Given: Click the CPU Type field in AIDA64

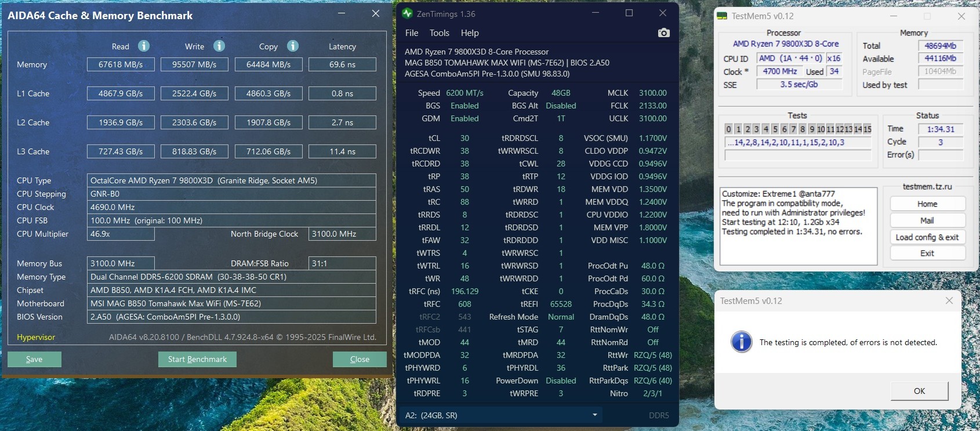Looking at the screenshot, I should click(x=231, y=180).
